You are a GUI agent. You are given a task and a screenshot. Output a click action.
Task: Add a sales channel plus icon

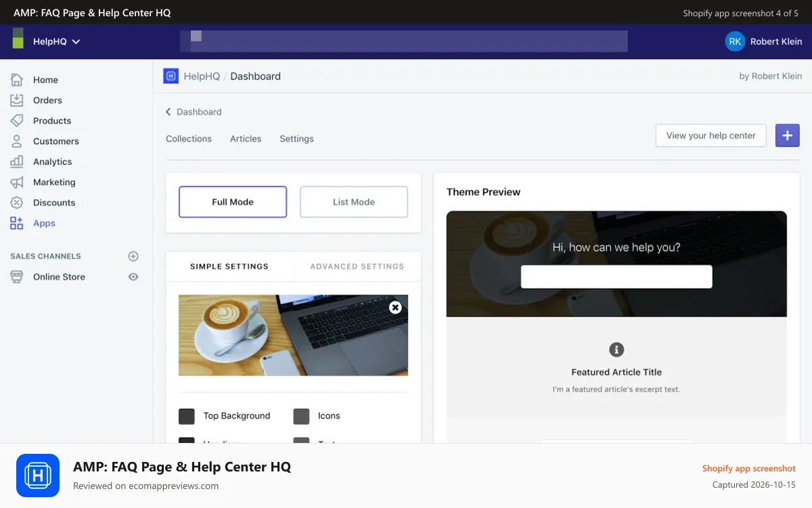click(133, 256)
